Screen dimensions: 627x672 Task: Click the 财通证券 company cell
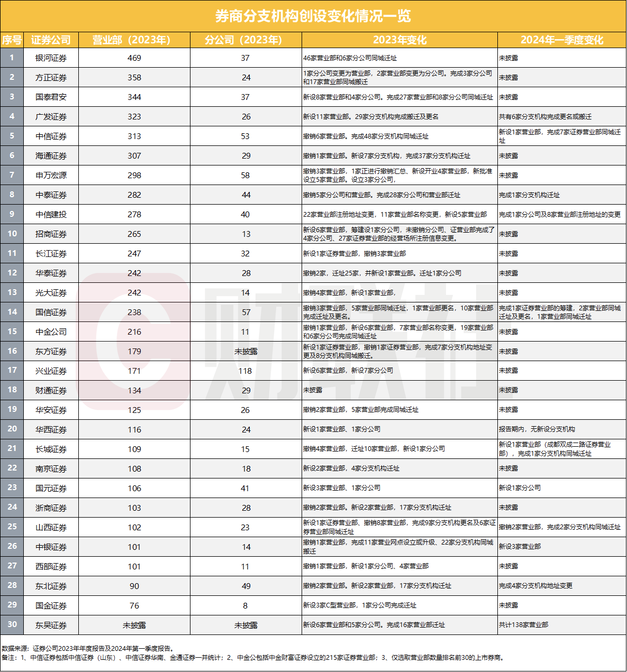tap(51, 391)
